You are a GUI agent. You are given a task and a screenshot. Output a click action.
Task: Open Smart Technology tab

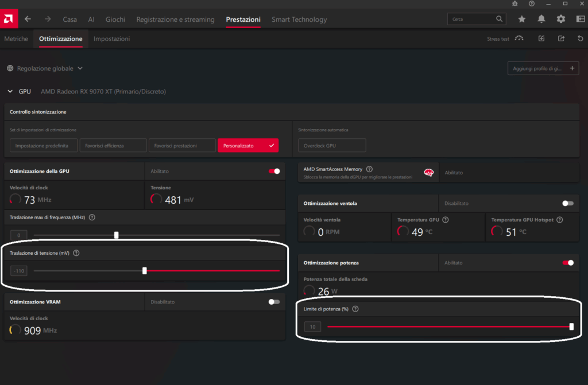[x=299, y=20]
